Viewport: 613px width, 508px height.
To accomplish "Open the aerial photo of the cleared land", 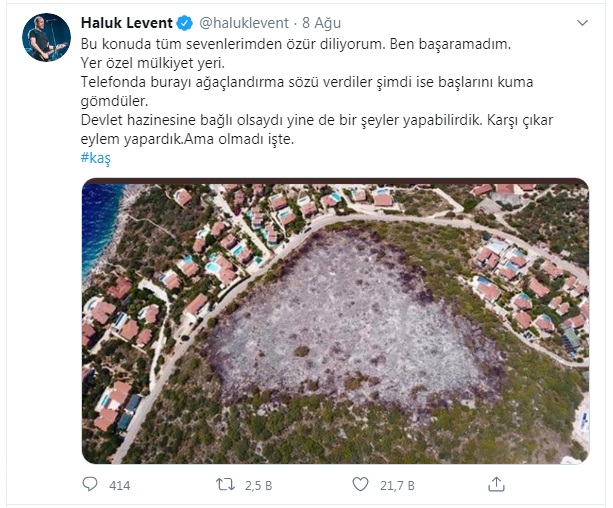I will (335, 321).
